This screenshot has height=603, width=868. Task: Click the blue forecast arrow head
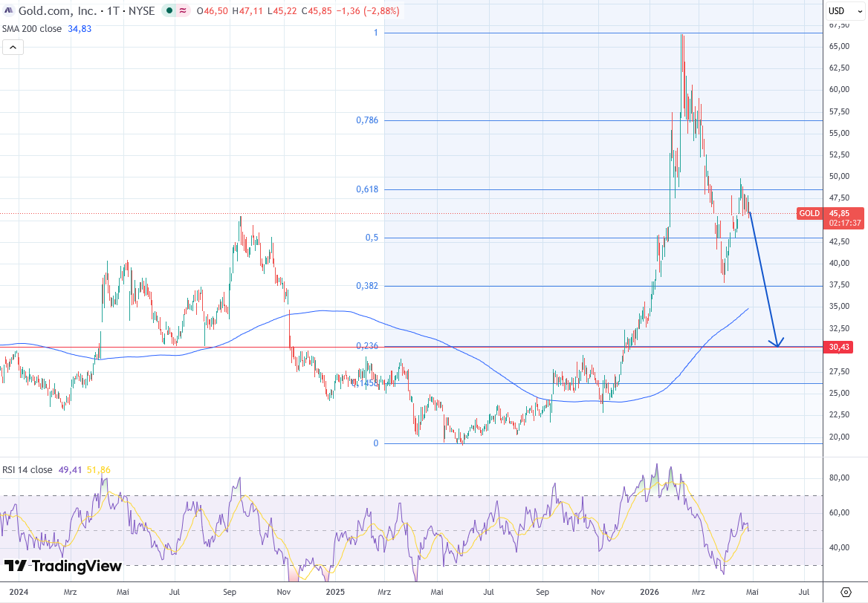coord(777,343)
